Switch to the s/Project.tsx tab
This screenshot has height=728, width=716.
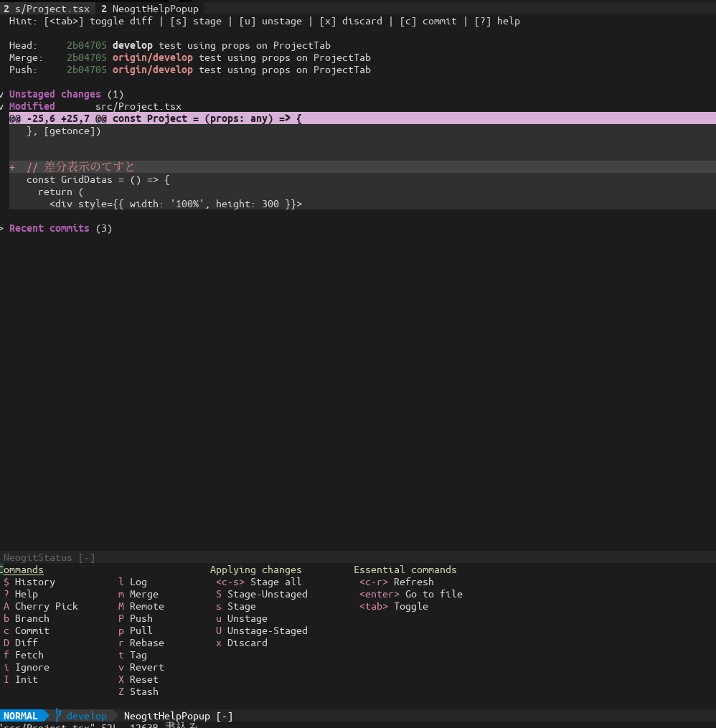coord(47,9)
